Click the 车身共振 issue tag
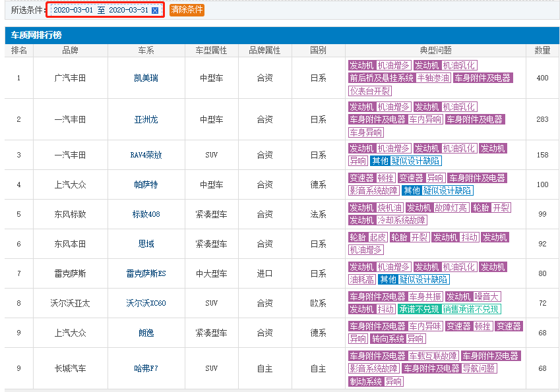560x392 pixels. (x=425, y=296)
